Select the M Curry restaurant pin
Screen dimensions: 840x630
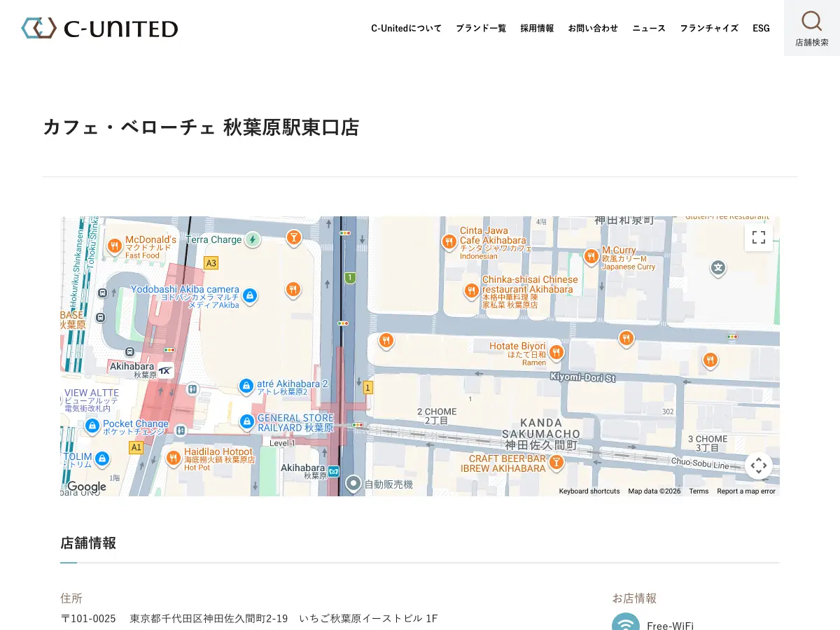click(x=591, y=256)
